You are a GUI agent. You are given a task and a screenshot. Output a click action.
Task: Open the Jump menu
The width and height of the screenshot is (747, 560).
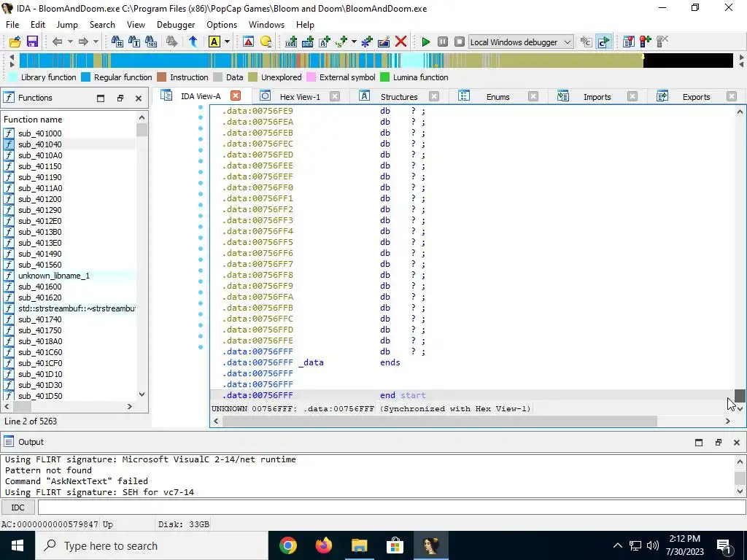[x=67, y=25]
